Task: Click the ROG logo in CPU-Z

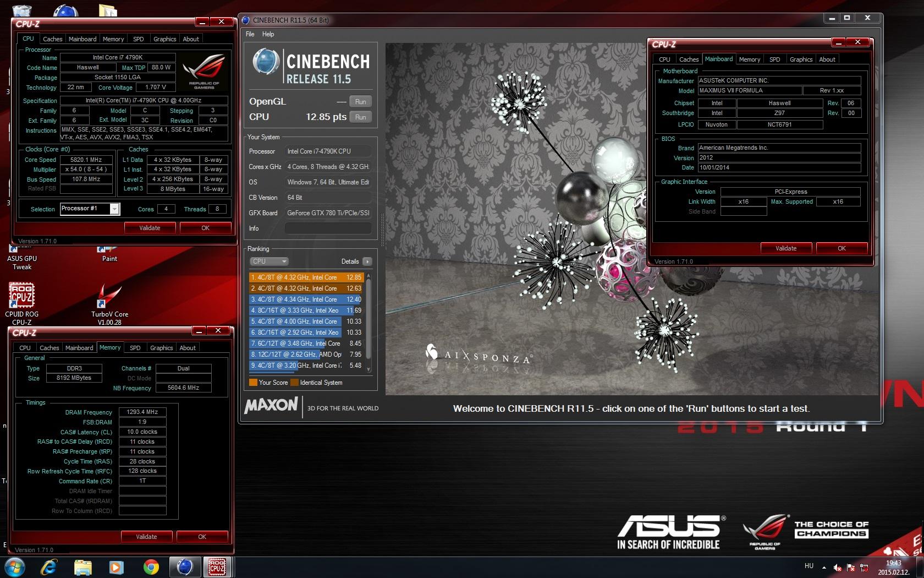Action: point(204,71)
